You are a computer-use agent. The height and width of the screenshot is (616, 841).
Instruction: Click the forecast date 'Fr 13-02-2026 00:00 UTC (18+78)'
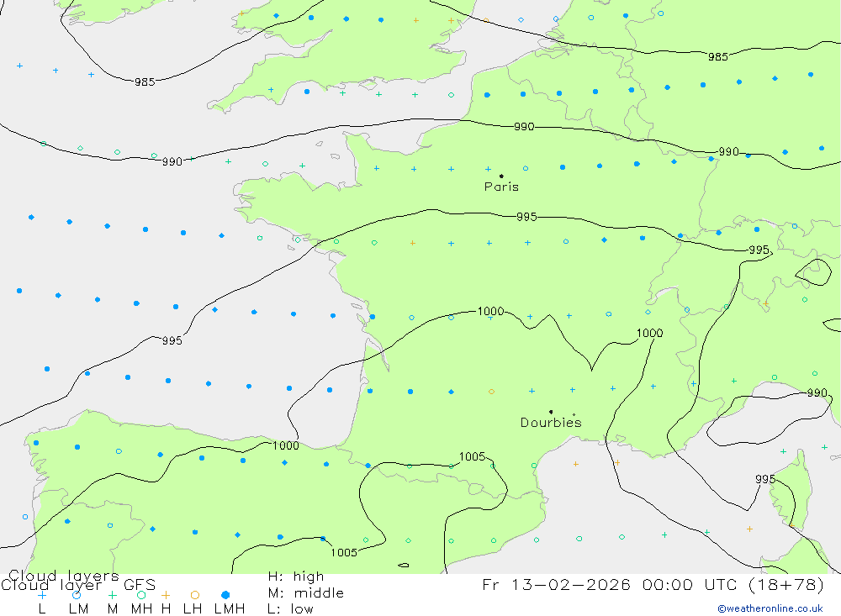(653, 584)
